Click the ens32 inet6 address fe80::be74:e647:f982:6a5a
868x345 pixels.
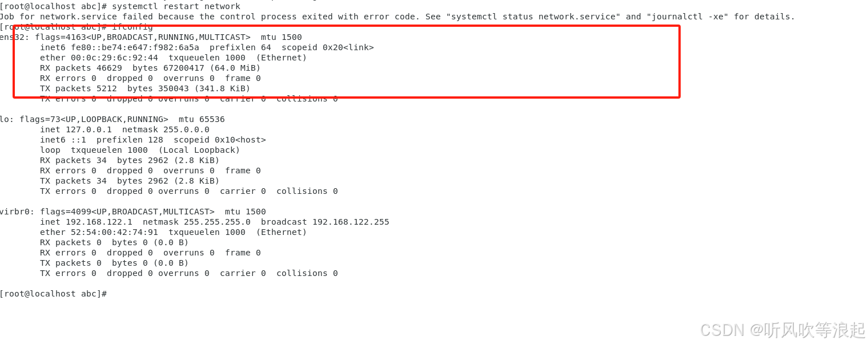pos(135,47)
